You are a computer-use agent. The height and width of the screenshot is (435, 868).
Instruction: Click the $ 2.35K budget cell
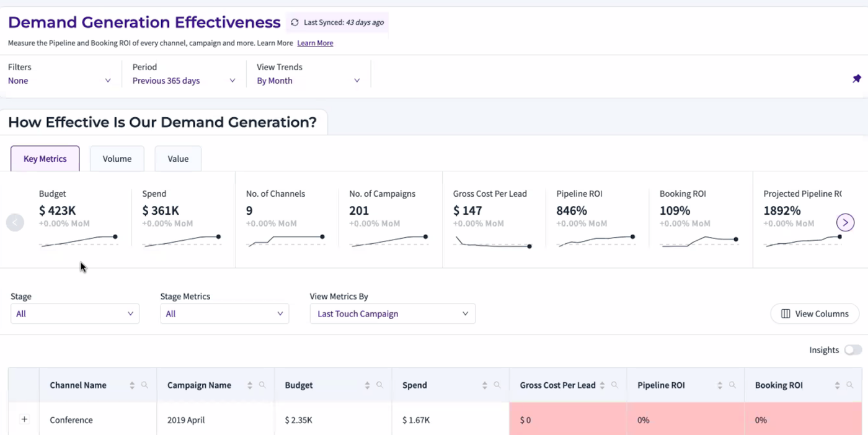coord(333,419)
